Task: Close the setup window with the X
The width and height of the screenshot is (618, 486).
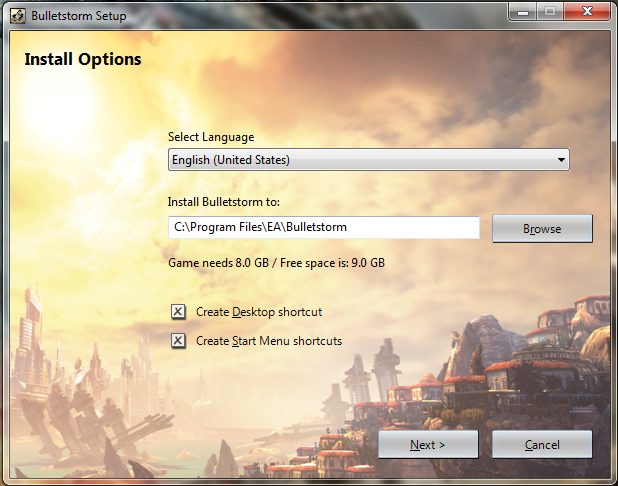Action: 587,12
